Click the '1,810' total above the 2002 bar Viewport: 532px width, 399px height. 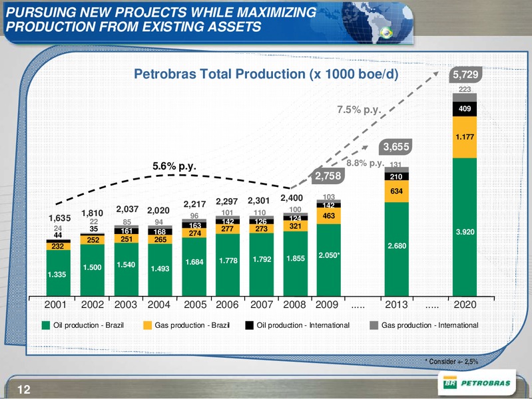coord(93,213)
